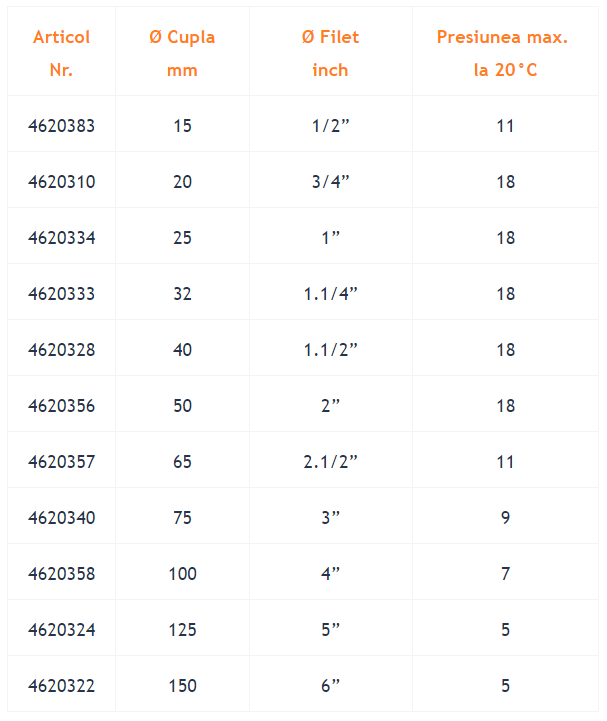Click the Articol Nr. column header
This screenshot has width=607, height=721.
pos(61,53)
